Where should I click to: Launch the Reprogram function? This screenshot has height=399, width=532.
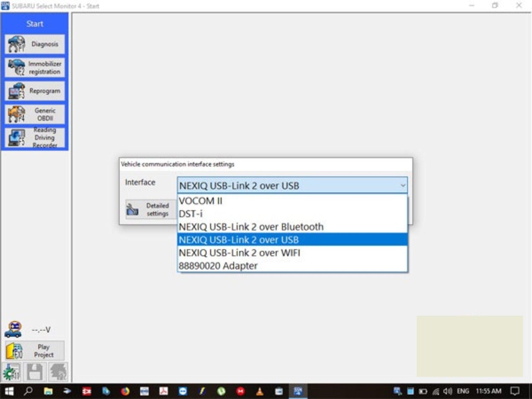35,91
